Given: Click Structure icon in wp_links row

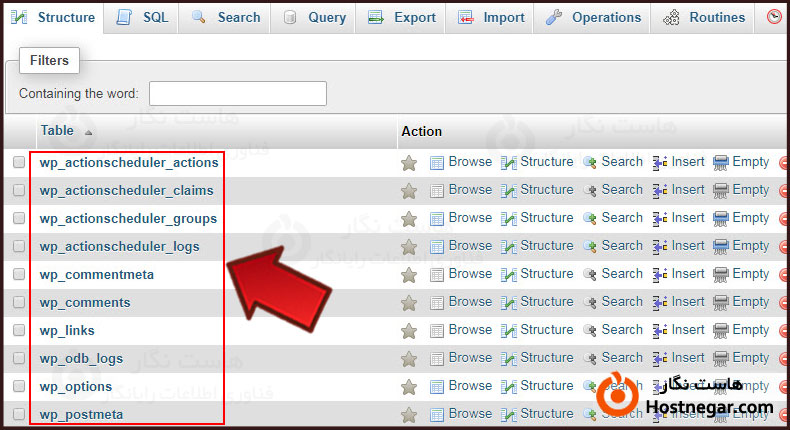Looking at the screenshot, I should (508, 330).
